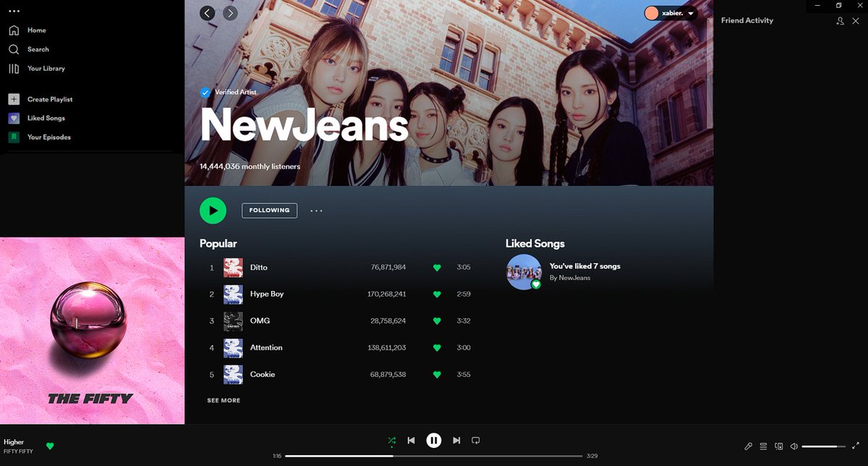Image resolution: width=868 pixels, height=466 pixels.
Task: Click Hype Boy play count 170,268,241
Action: pos(386,295)
